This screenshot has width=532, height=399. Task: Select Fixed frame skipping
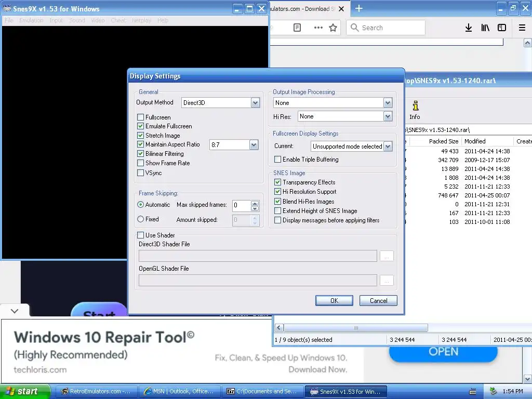coord(140,219)
